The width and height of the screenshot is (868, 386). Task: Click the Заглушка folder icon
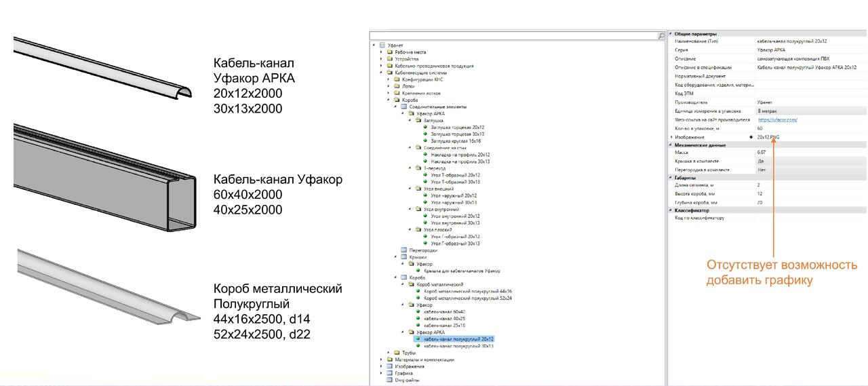[418, 121]
